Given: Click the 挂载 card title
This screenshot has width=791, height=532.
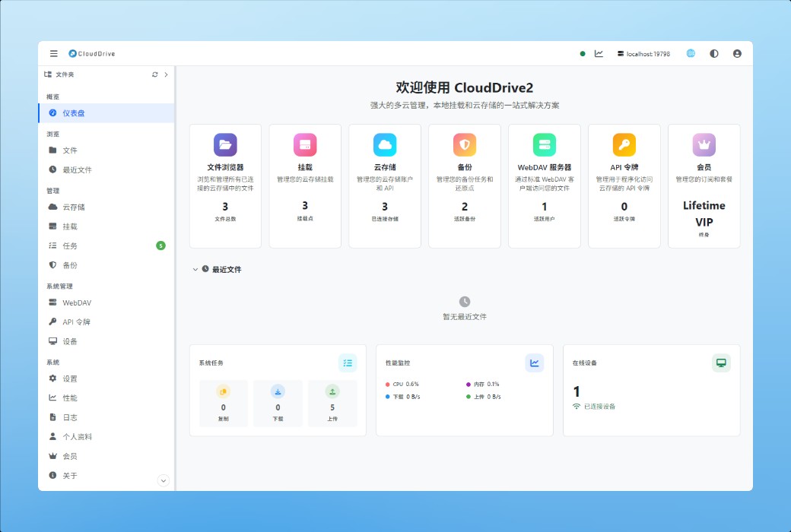Looking at the screenshot, I should click(x=305, y=167).
